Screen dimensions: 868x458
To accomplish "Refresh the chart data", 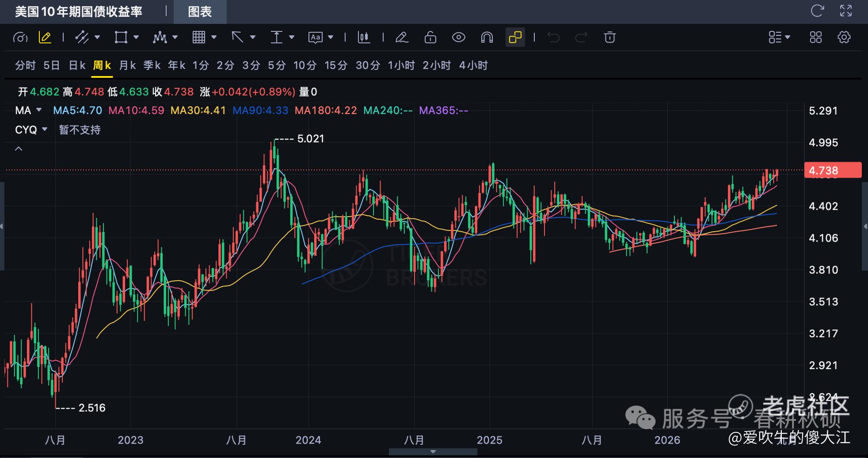I will 818,11.
